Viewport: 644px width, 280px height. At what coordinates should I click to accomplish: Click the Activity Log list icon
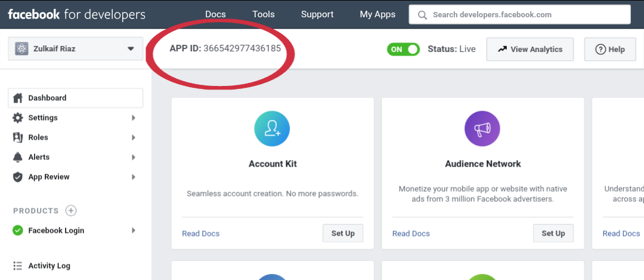[x=17, y=266]
